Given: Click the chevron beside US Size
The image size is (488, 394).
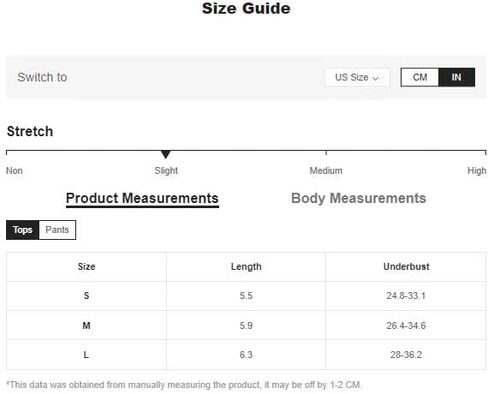Looking at the screenshot, I should (x=376, y=78).
